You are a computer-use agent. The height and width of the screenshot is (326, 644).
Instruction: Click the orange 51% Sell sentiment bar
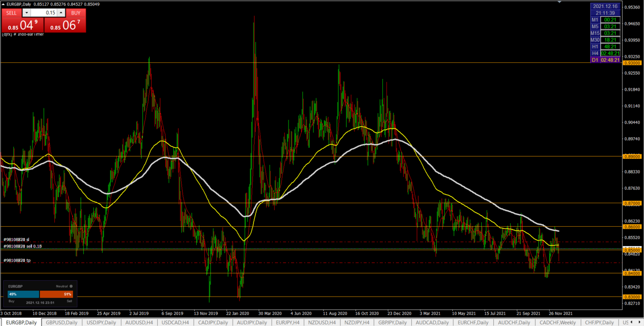point(56,295)
